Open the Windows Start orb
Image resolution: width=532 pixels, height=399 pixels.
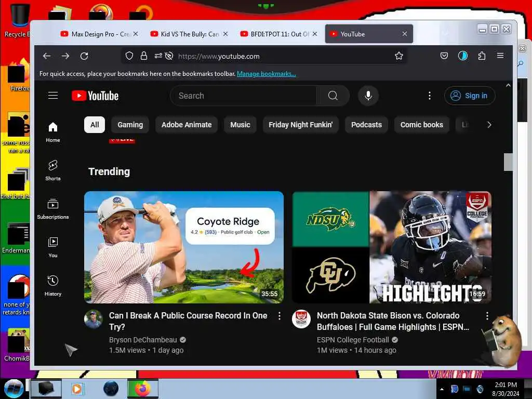[x=14, y=389]
